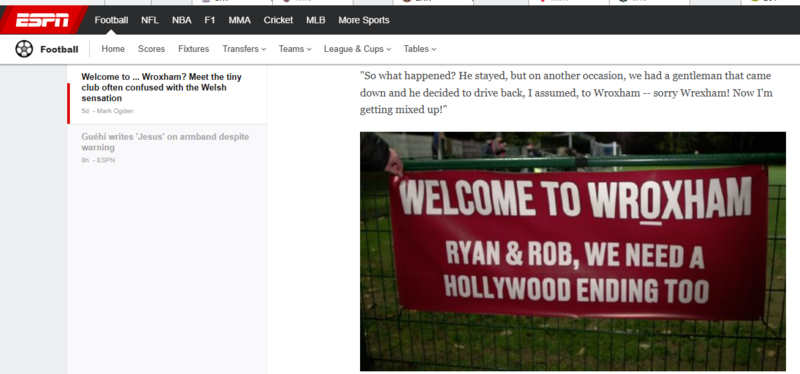Image resolution: width=800 pixels, height=374 pixels.
Task: Open More Sports menu
Action: point(364,20)
